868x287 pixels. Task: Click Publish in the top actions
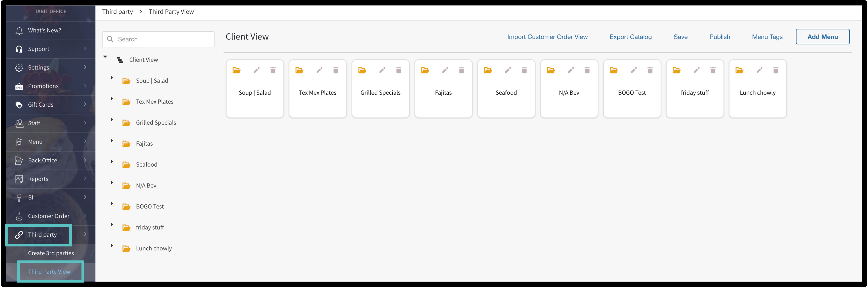click(719, 37)
